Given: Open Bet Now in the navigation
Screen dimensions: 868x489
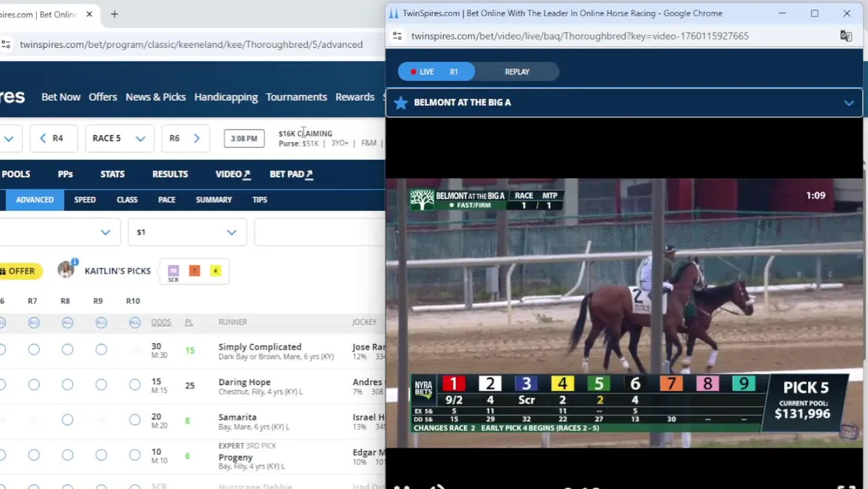Looking at the screenshot, I should (60, 97).
